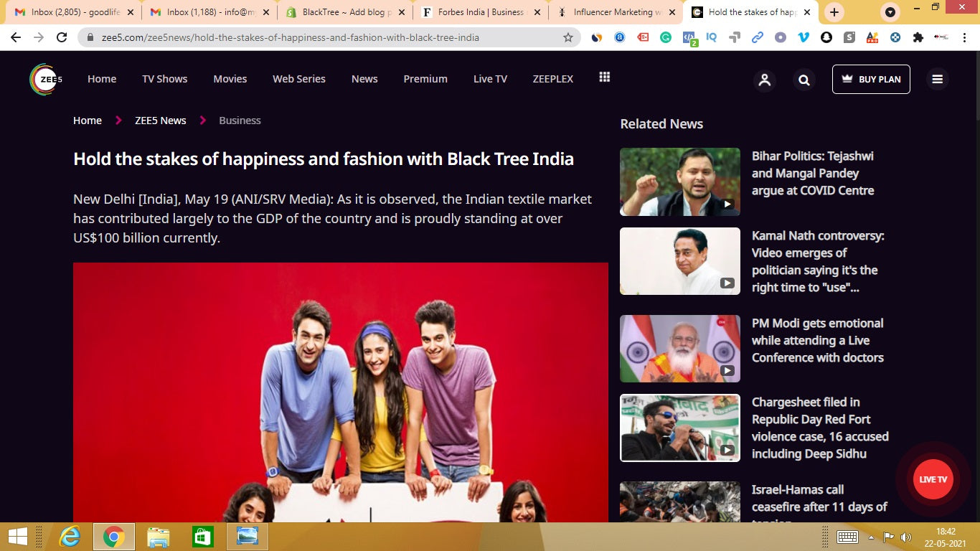This screenshot has width=980, height=551.
Task: Click the ZEE5 logo
Action: pyautogui.click(x=47, y=79)
